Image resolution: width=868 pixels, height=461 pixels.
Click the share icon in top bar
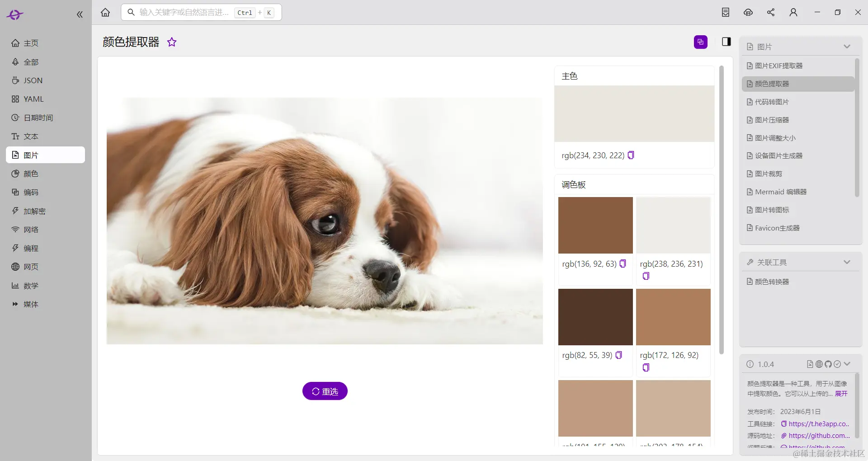tap(771, 13)
